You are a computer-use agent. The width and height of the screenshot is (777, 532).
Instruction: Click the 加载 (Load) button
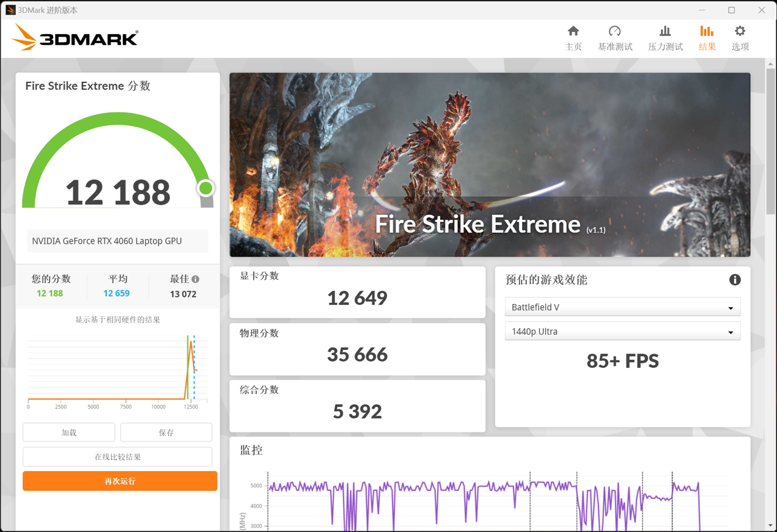69,432
